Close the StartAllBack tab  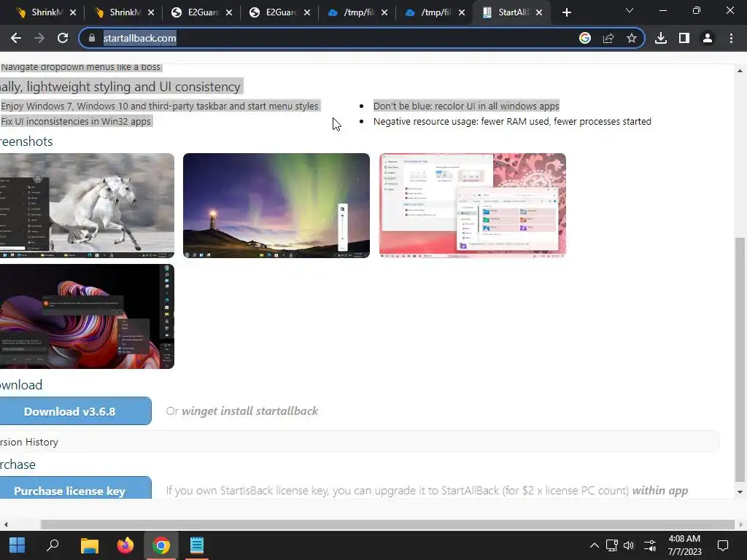539,12
